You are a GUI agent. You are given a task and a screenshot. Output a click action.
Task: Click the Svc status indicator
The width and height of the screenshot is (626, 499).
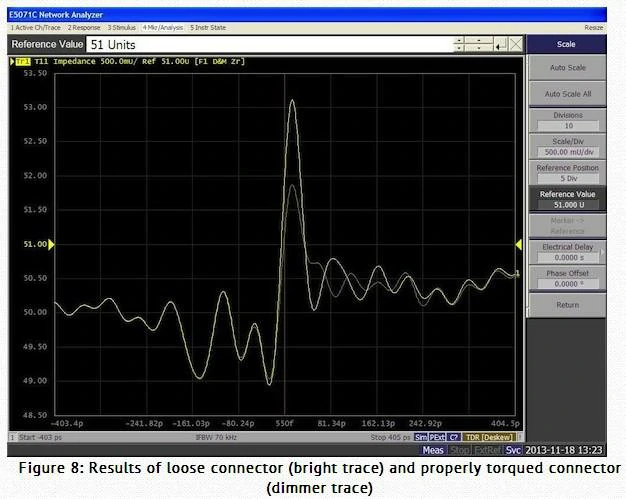click(513, 450)
